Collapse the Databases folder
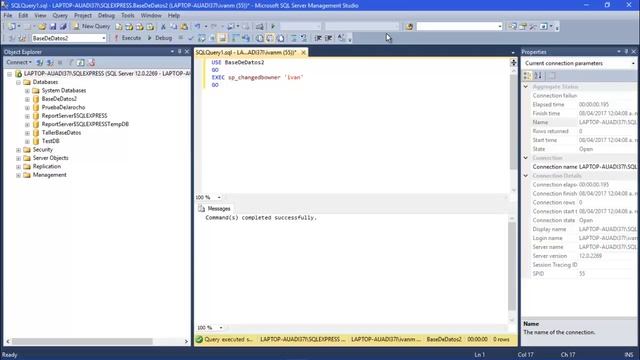 point(18,82)
